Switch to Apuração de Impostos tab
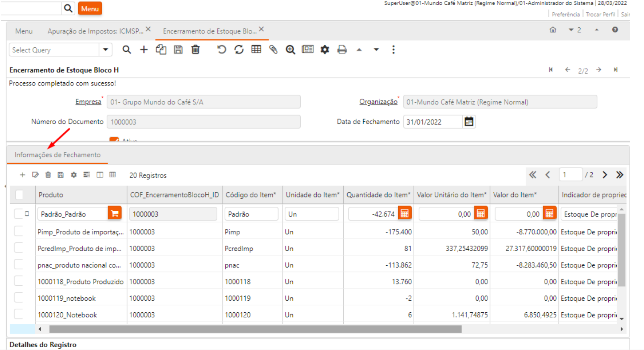The width and height of the screenshot is (644, 350). [x=95, y=31]
